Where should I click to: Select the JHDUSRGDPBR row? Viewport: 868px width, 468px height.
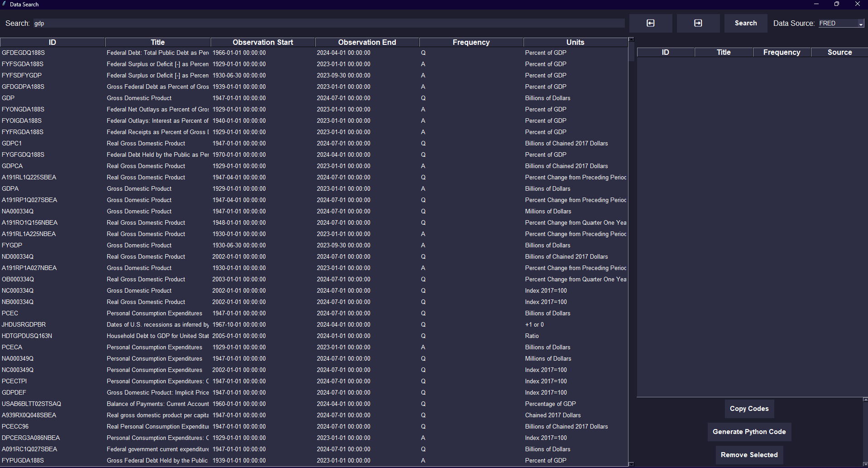314,325
